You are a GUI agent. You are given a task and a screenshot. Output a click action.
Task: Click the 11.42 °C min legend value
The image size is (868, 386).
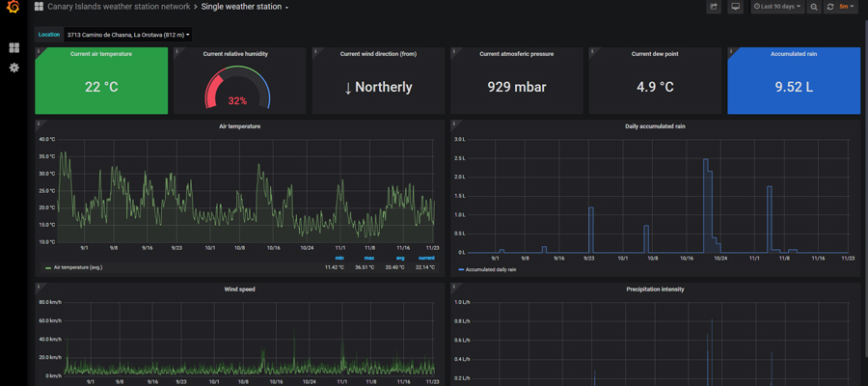tap(335, 267)
